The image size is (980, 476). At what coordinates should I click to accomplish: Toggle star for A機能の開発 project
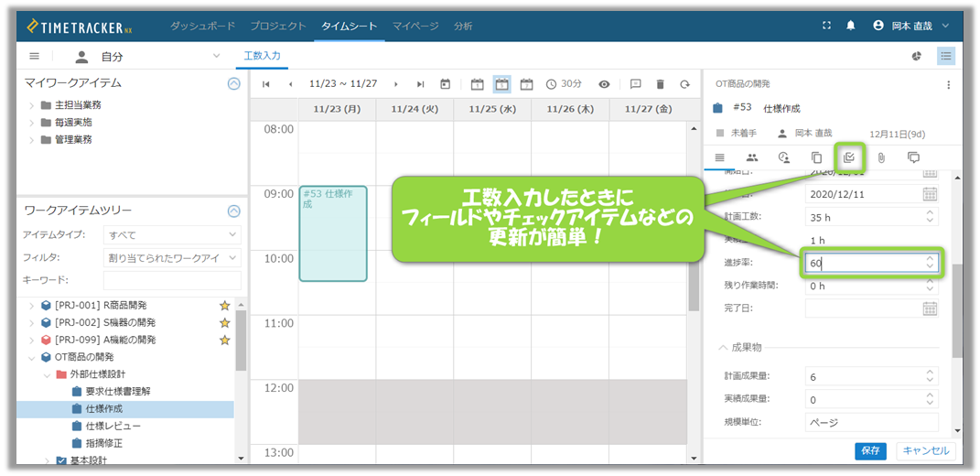(x=224, y=341)
